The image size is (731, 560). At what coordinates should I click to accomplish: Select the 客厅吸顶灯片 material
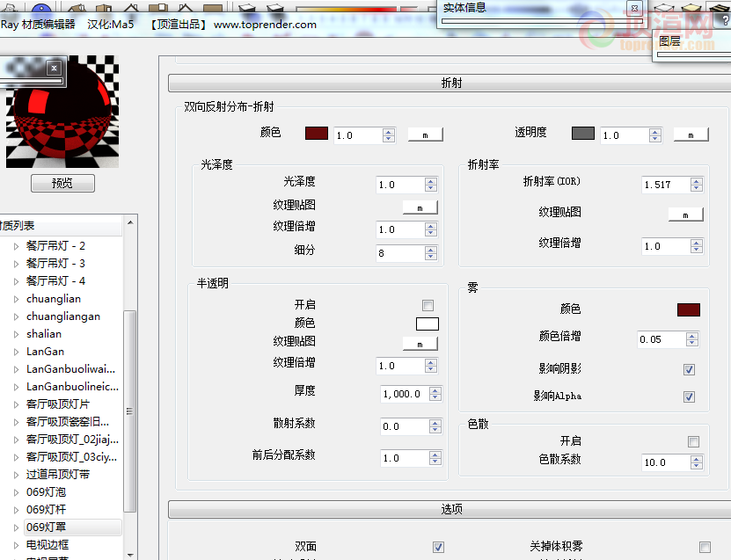pos(58,404)
